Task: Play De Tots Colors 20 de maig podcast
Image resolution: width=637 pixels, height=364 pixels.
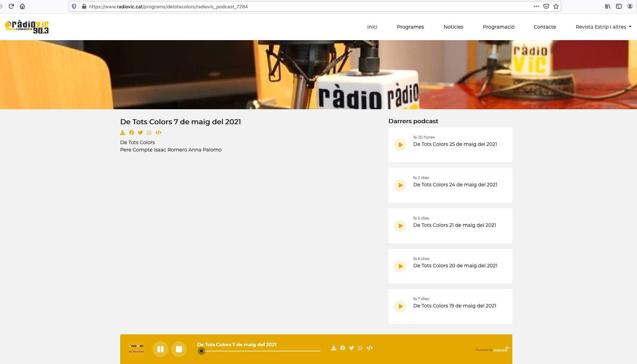Action: [x=400, y=266]
